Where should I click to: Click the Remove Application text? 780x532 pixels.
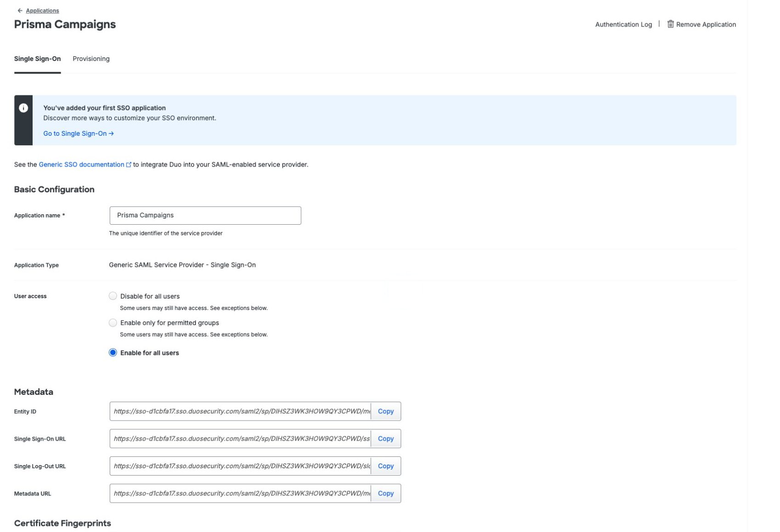[x=706, y=24]
